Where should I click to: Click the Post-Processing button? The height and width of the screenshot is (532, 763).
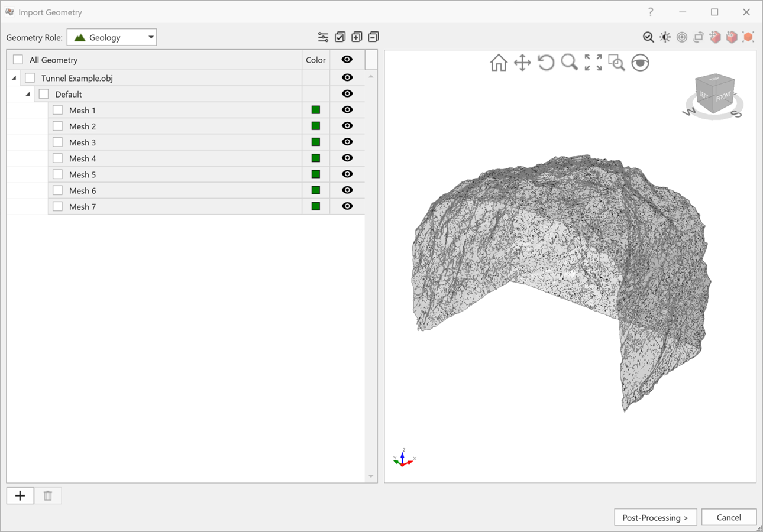point(655,517)
